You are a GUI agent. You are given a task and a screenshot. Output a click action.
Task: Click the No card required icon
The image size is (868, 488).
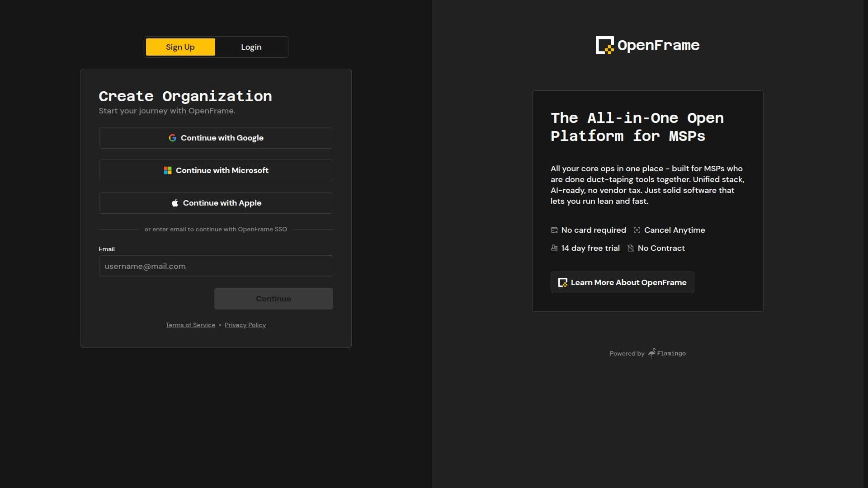tap(554, 230)
